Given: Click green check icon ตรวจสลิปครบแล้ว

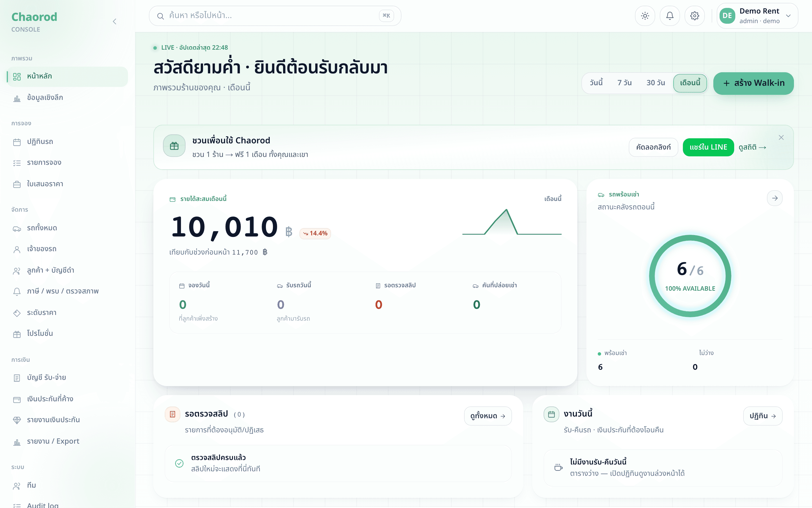Looking at the screenshot, I should 180,463.
